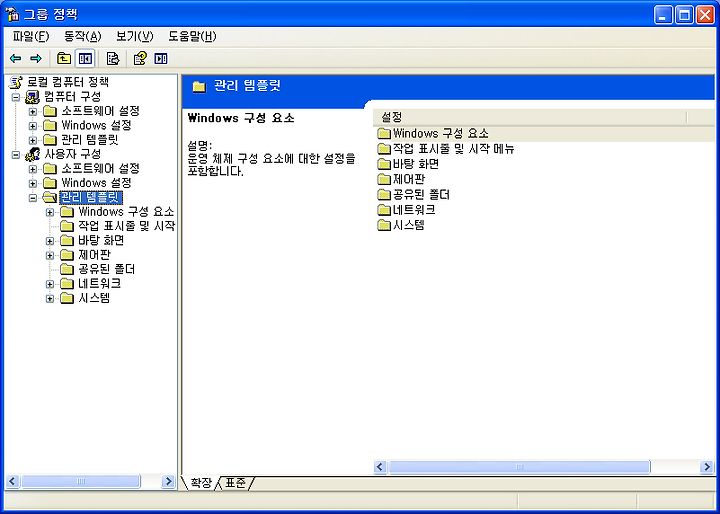Click the 사용자 구성 user icon
The width and height of the screenshot is (720, 514).
point(33,154)
